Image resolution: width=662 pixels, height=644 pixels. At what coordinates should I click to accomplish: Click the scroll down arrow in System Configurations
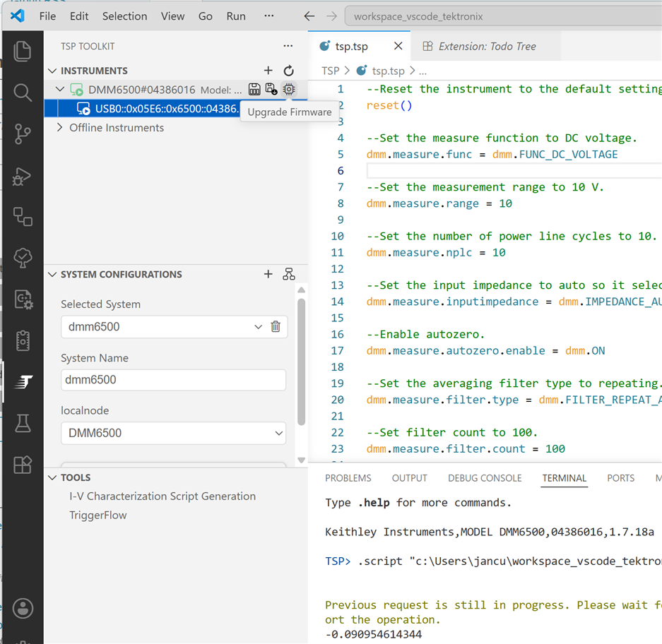tap(301, 460)
